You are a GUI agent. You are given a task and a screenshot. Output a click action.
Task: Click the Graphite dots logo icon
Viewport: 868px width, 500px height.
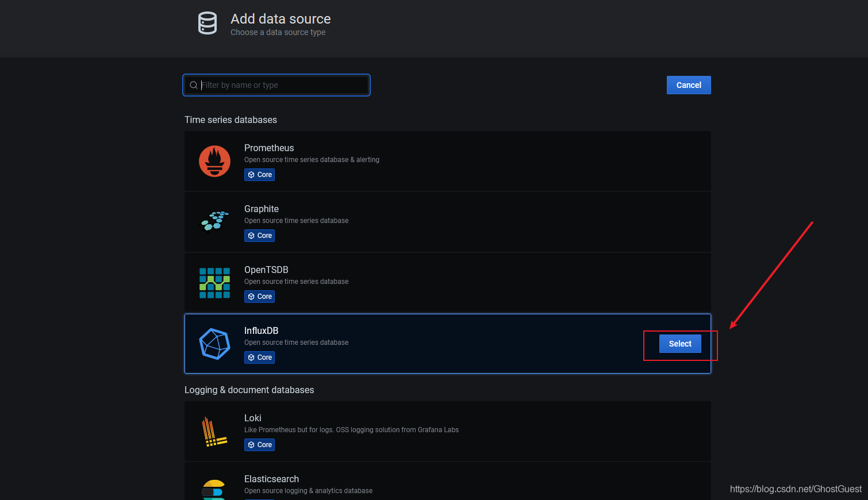(x=214, y=221)
